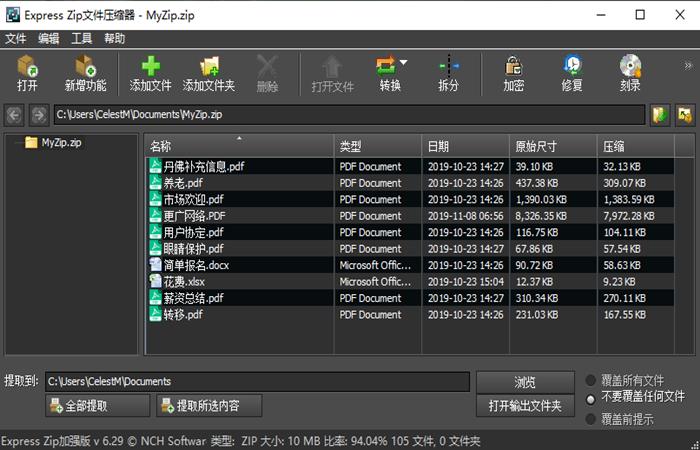
Task: Select the file 更广网络.PDF
Action: [194, 216]
